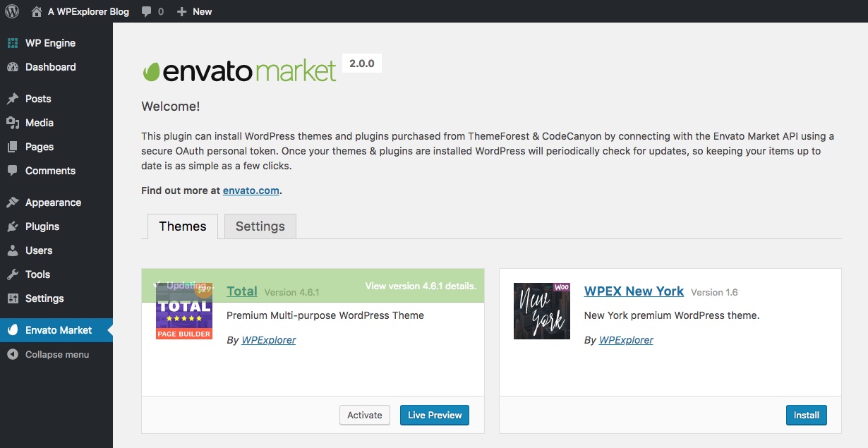Image resolution: width=868 pixels, height=448 pixels.
Task: Click the Plugins plug icon
Action: coord(12,226)
